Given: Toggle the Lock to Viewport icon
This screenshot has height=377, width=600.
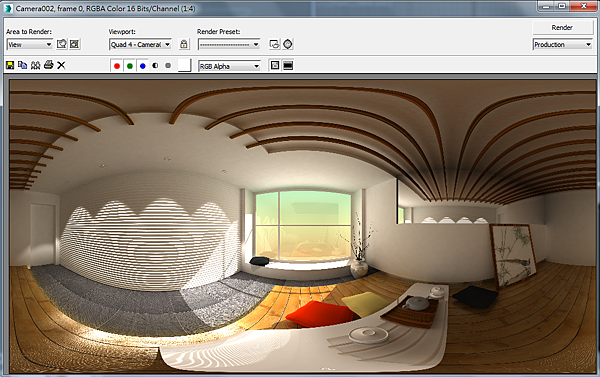Looking at the screenshot, I should click(x=184, y=44).
